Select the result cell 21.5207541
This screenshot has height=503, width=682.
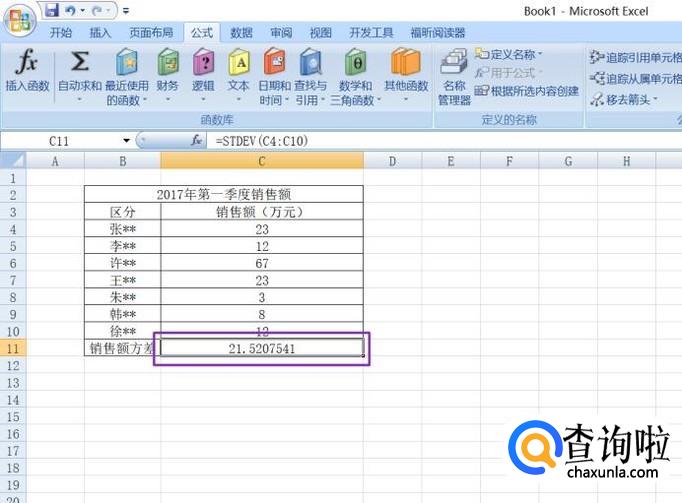click(x=262, y=348)
